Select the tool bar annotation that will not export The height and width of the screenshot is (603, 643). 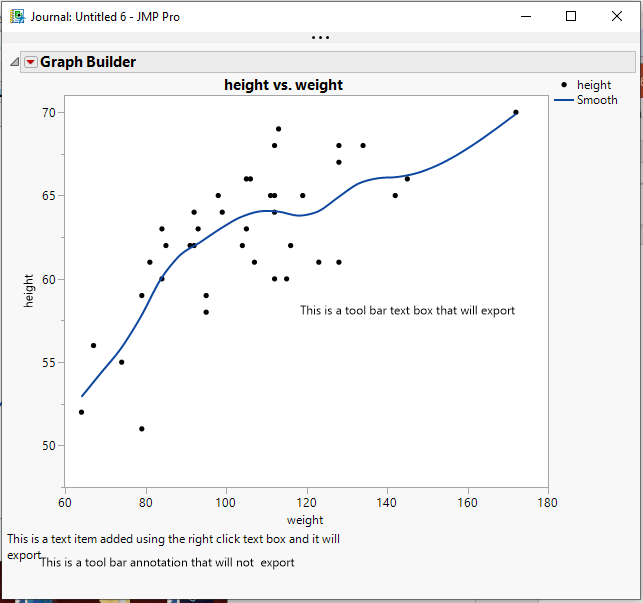(x=167, y=562)
